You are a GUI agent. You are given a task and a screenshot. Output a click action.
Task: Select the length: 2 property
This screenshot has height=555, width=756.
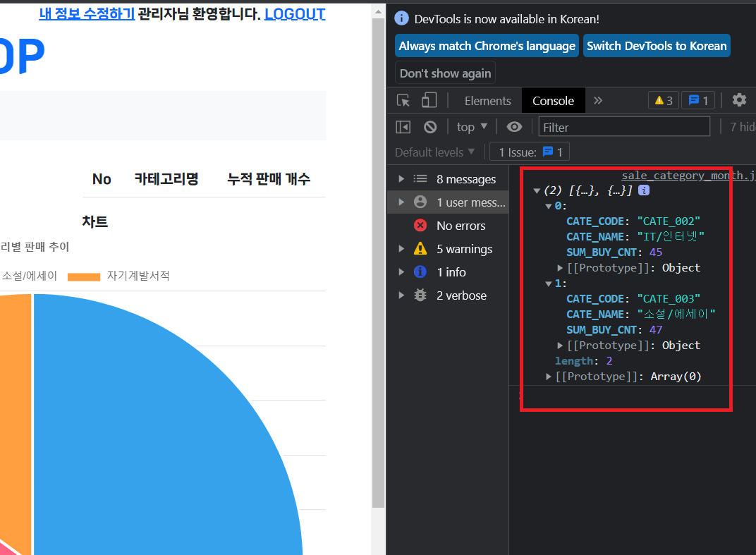583,360
